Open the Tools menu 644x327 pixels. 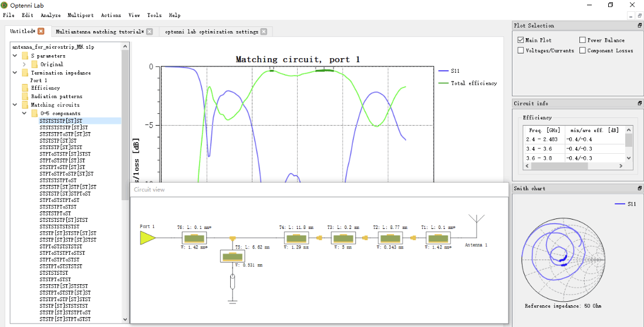click(154, 15)
